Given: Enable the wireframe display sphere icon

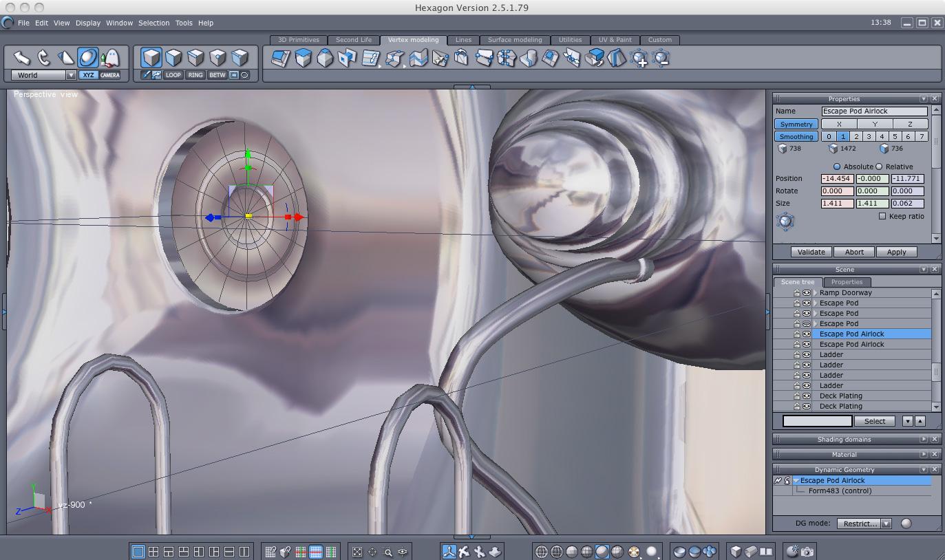Looking at the screenshot, I should coord(542,551).
